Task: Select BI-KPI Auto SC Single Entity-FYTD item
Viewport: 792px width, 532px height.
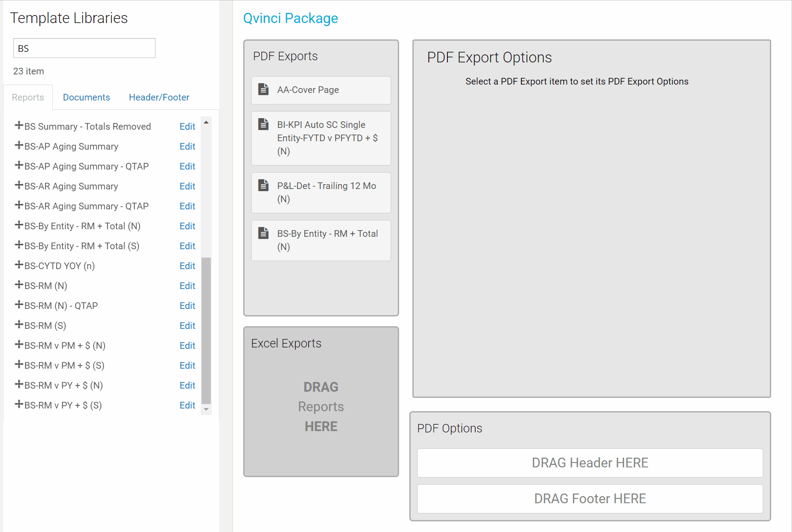Action: 321,138
